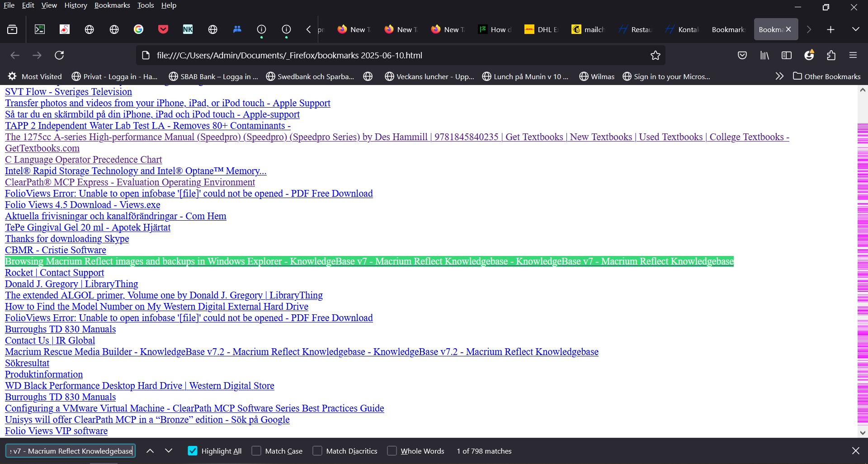Open Wilmas bookmark in toolbar
Image resolution: width=868 pixels, height=464 pixels.
click(x=597, y=76)
